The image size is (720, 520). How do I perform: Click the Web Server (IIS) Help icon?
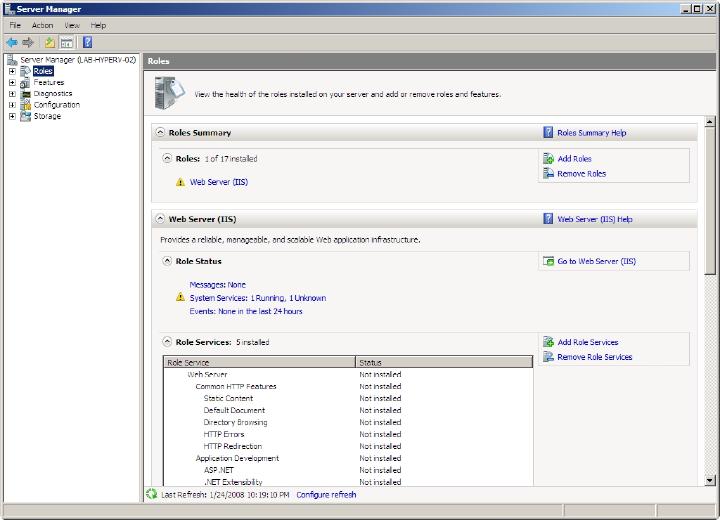click(548, 219)
